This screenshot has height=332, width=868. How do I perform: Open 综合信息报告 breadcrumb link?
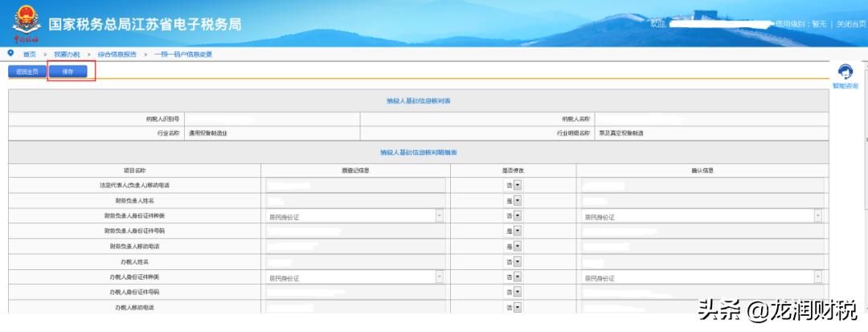[x=117, y=54]
